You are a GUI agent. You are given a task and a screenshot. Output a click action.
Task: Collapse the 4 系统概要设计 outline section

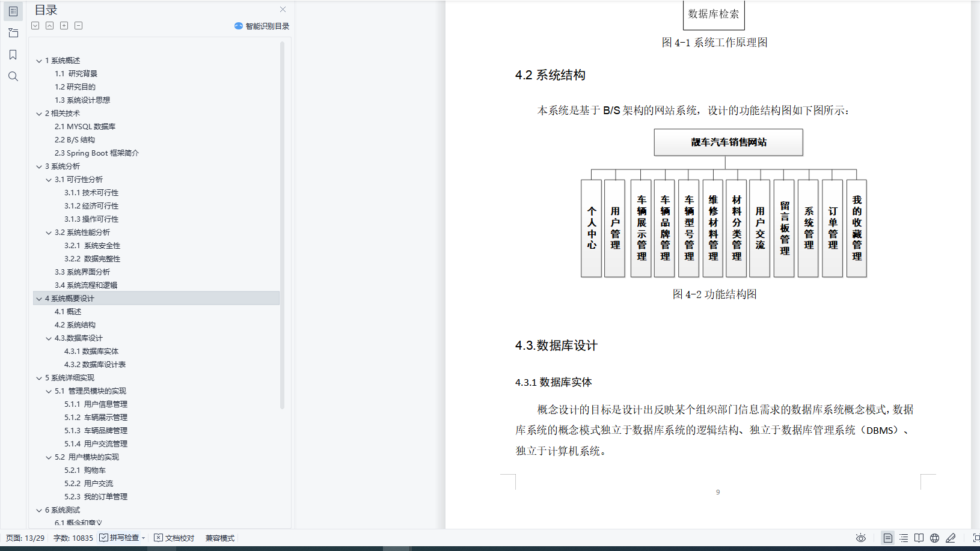coord(39,299)
